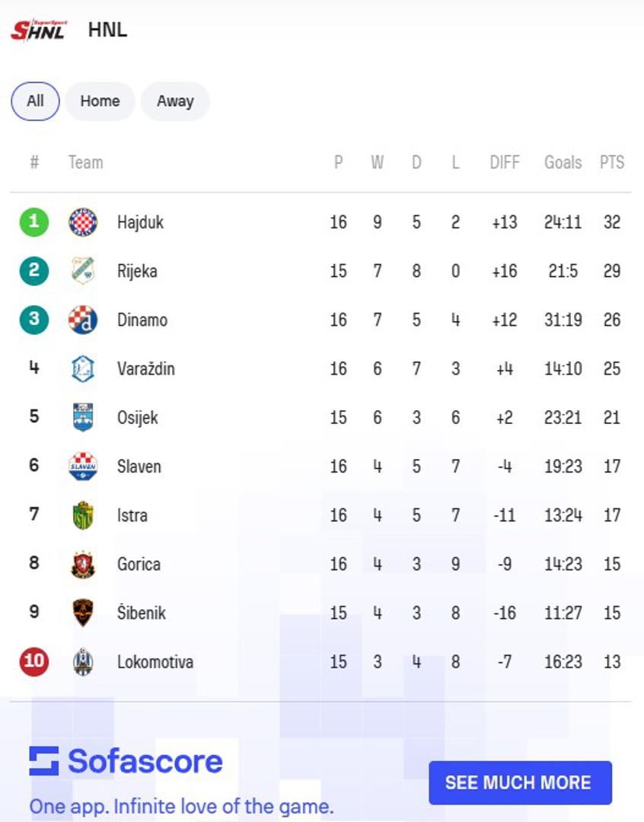Viewport: 644px width, 822px height.
Task: Click the Hajduk club crest icon
Action: (x=83, y=222)
